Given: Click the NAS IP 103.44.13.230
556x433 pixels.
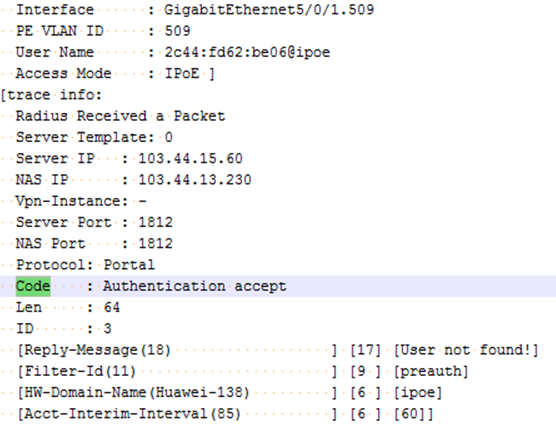Looking at the screenshot, I should pos(195,180).
